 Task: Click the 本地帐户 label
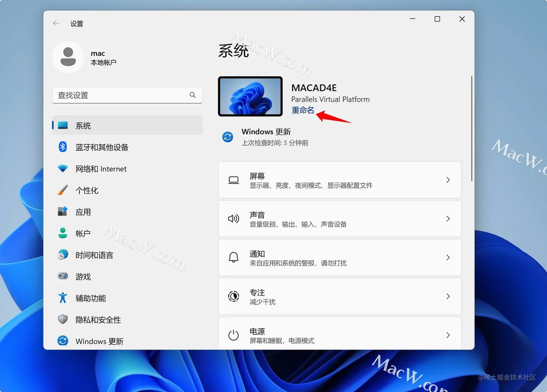(x=103, y=63)
